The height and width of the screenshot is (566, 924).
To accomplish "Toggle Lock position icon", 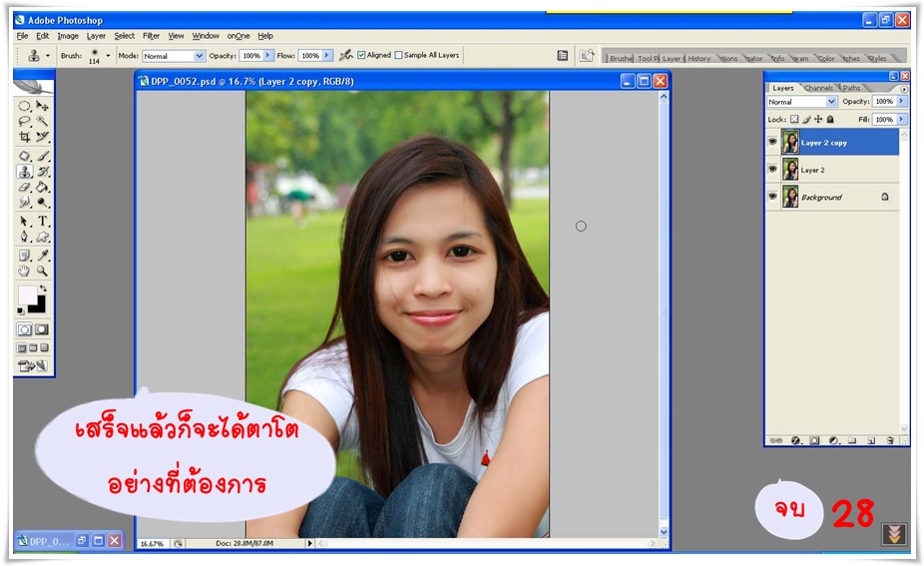I will [x=818, y=119].
